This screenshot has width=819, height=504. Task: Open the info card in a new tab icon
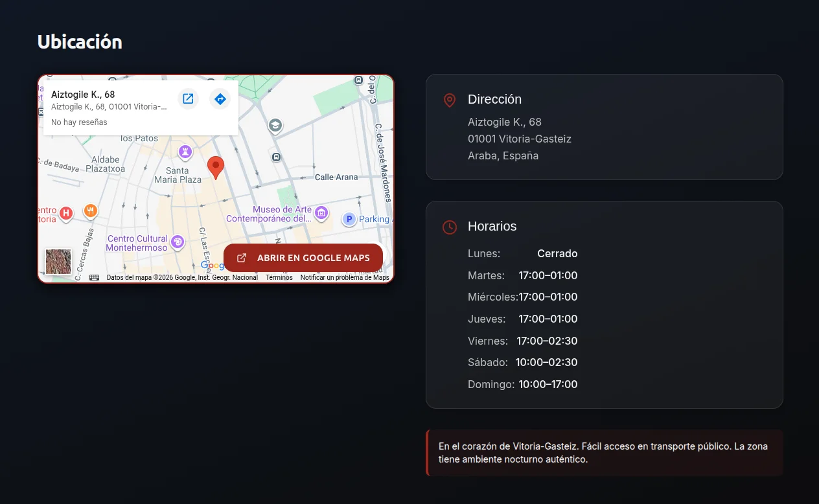tap(188, 98)
